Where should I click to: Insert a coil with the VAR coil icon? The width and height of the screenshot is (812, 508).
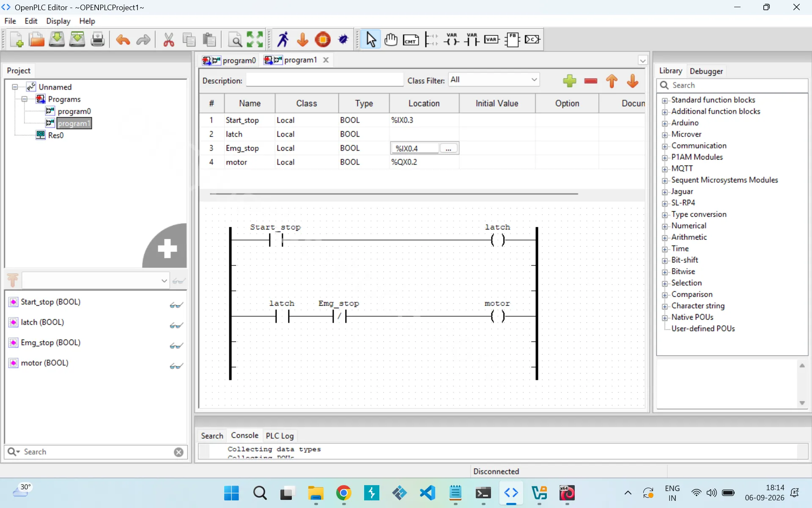tap(452, 39)
